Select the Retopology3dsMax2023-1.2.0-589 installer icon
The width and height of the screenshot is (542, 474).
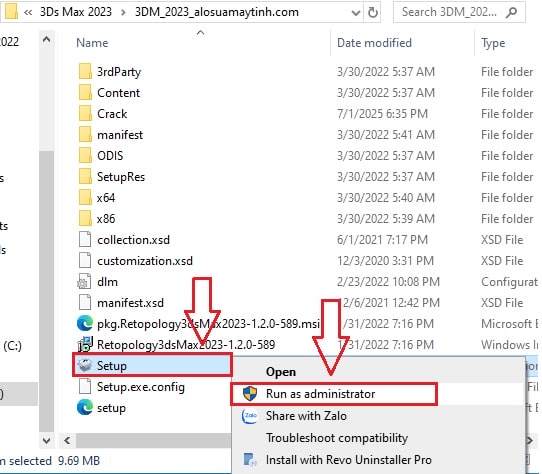pos(85,344)
